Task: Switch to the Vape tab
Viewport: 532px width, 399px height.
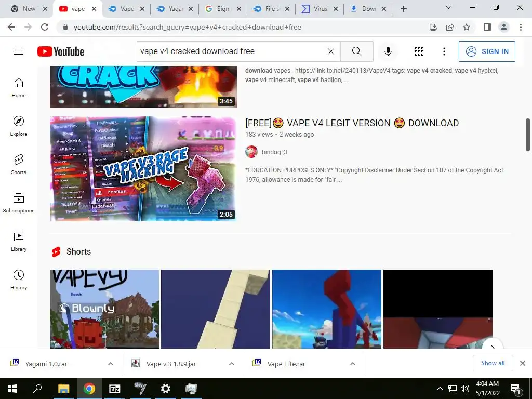Action: [127, 9]
